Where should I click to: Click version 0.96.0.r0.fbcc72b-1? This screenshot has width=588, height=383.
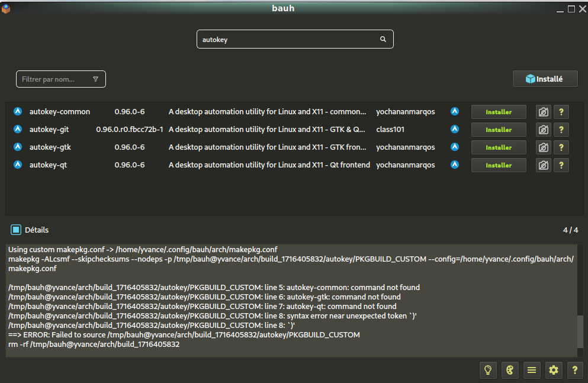129,129
